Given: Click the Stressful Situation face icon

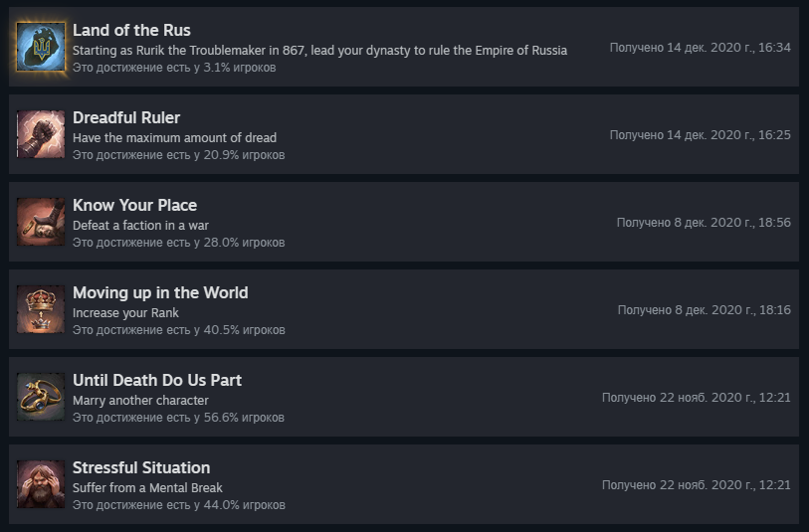Looking at the screenshot, I should [x=41, y=485].
